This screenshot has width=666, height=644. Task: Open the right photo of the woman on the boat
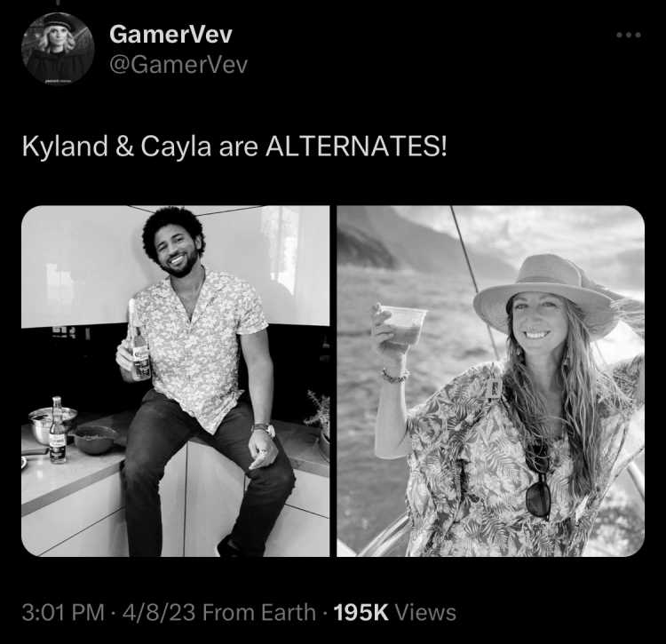490,381
